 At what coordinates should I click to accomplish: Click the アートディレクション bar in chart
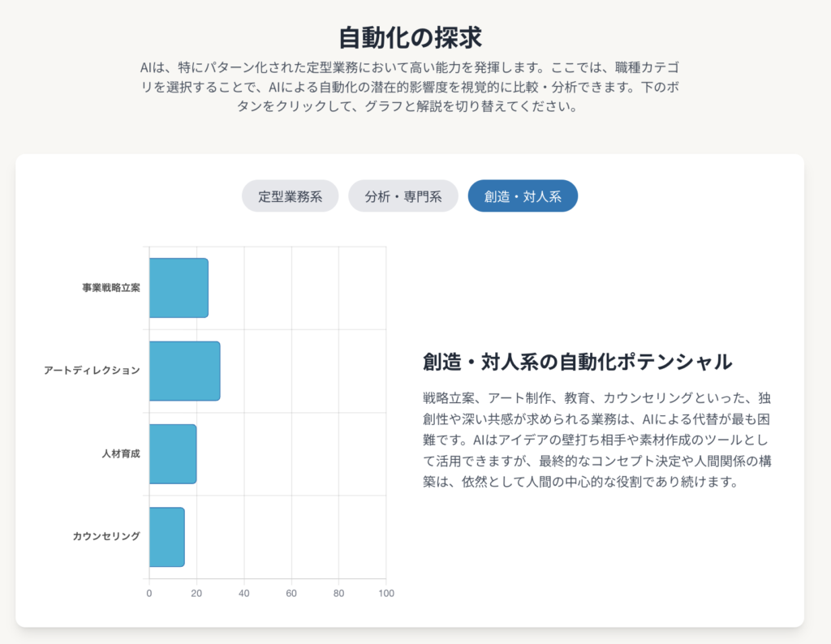[184, 371]
